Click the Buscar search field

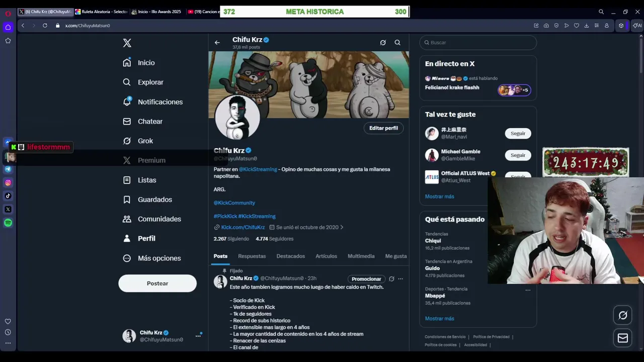point(478,43)
